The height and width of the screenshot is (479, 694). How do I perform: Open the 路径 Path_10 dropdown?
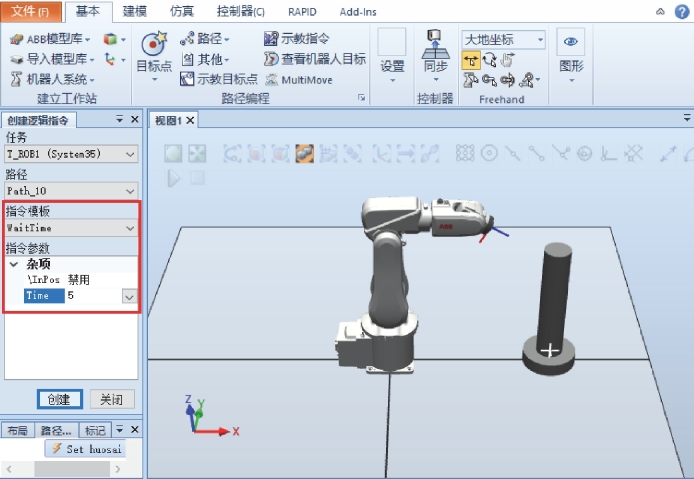130,190
